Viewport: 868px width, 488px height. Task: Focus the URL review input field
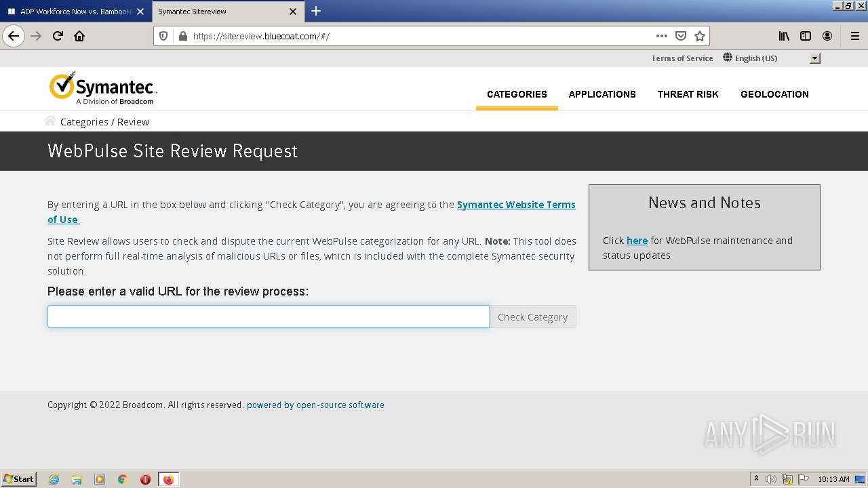268,317
